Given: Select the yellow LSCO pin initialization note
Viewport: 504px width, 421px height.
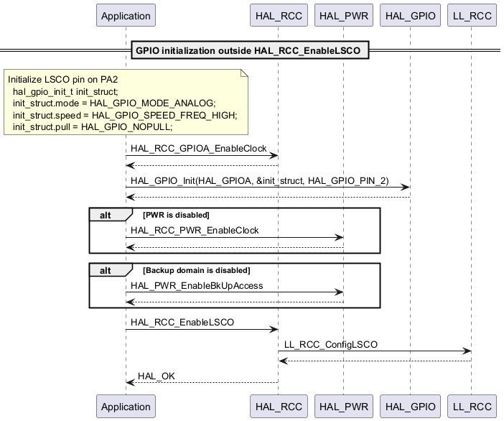Looking at the screenshot, I should click(126, 103).
